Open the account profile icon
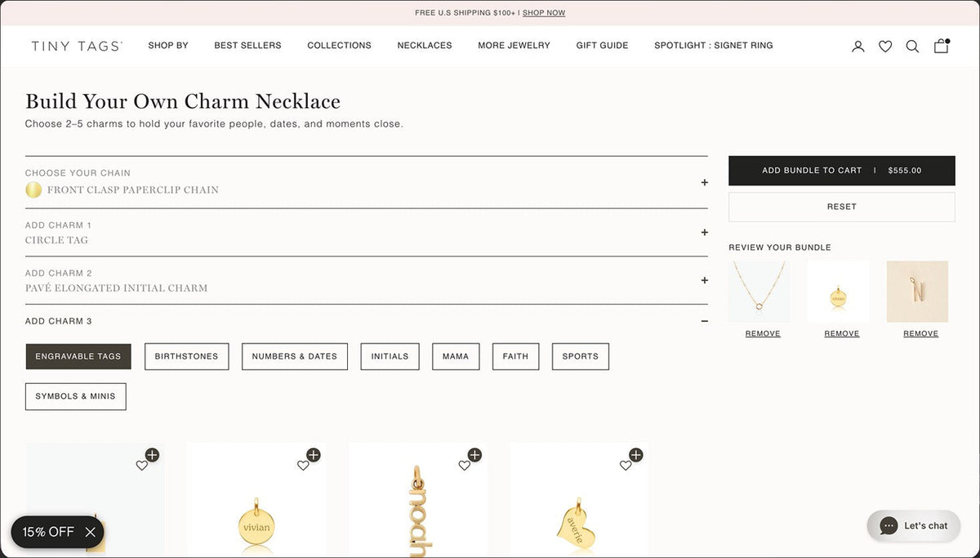Image resolution: width=980 pixels, height=558 pixels. 857,47
